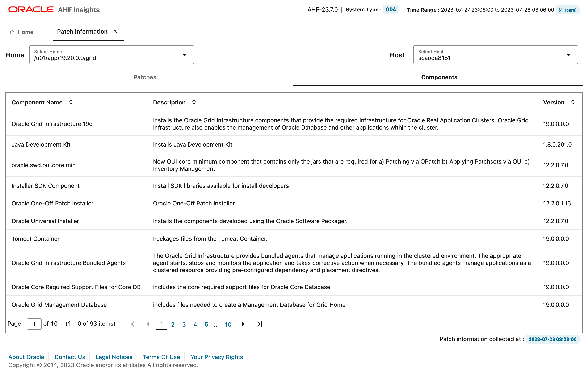Click the Page number input field

[x=34, y=324]
